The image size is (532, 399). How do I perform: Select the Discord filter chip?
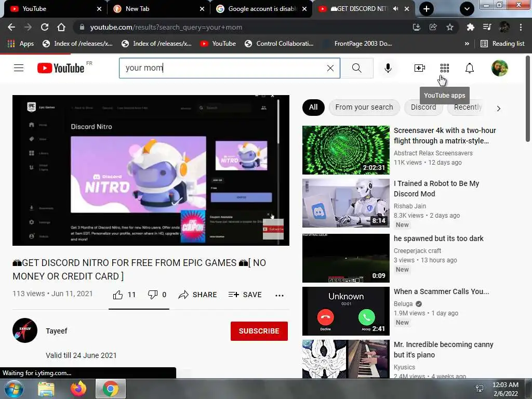click(423, 107)
